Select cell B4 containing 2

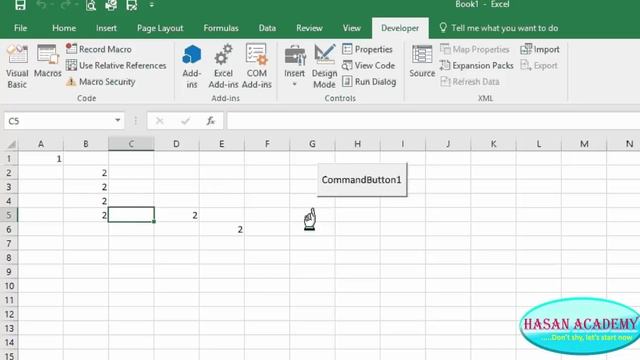pos(86,201)
